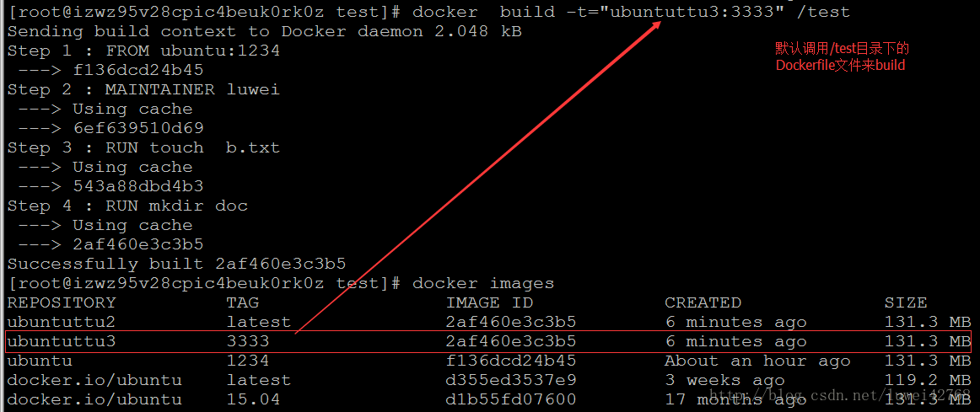Select the ubuntuttu3 repository row

coord(488,341)
